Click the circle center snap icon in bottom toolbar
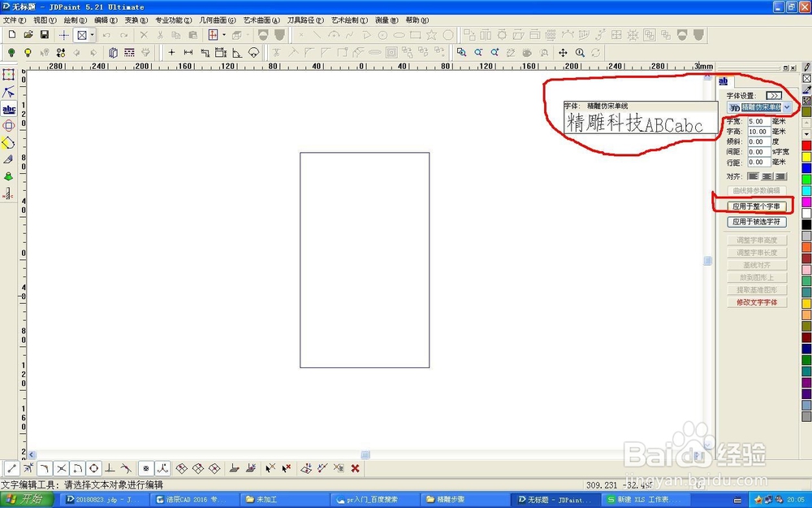This screenshot has height=508, width=812. tap(93, 469)
